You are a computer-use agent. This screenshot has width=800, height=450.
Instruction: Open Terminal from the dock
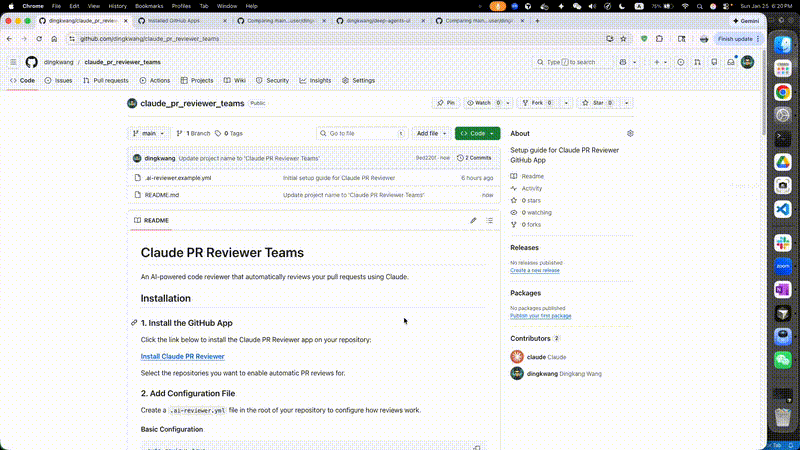coord(783,138)
